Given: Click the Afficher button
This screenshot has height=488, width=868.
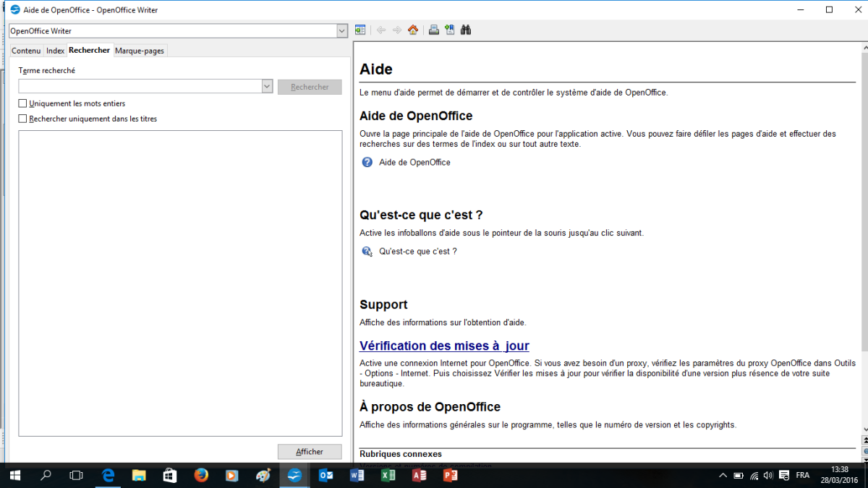Looking at the screenshot, I should (310, 451).
